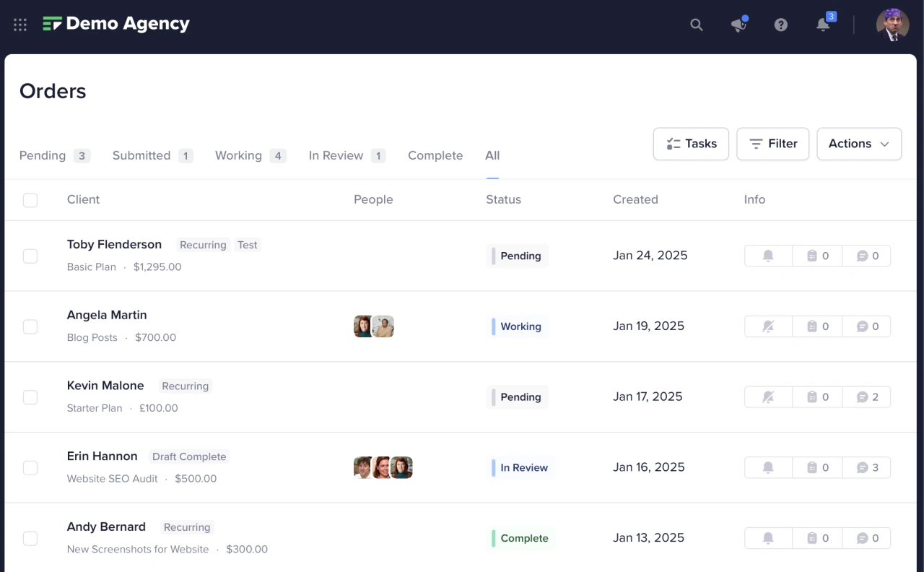
Task: Open Andy Bernard's order
Action: [x=106, y=526]
